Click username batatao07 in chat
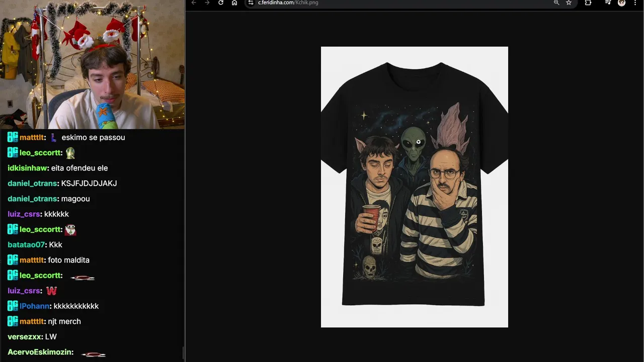Screen dimensions: 644x362 click(26, 245)
